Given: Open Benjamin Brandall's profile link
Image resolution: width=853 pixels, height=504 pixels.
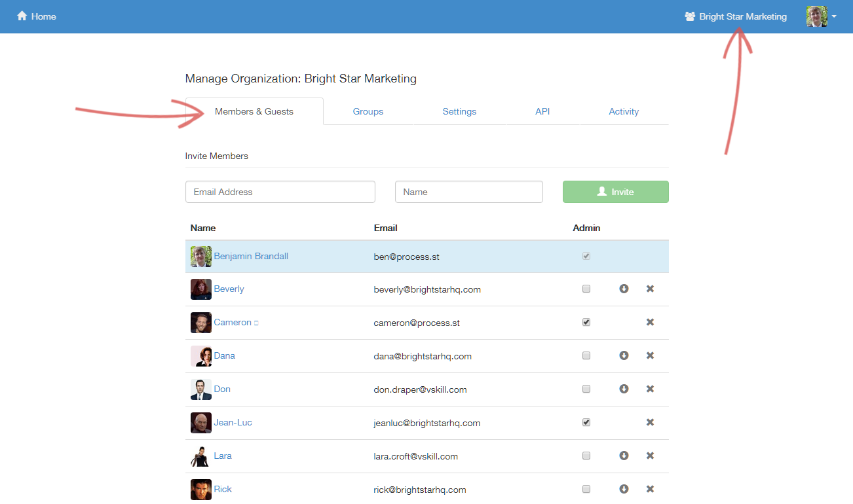Looking at the screenshot, I should 251,256.
